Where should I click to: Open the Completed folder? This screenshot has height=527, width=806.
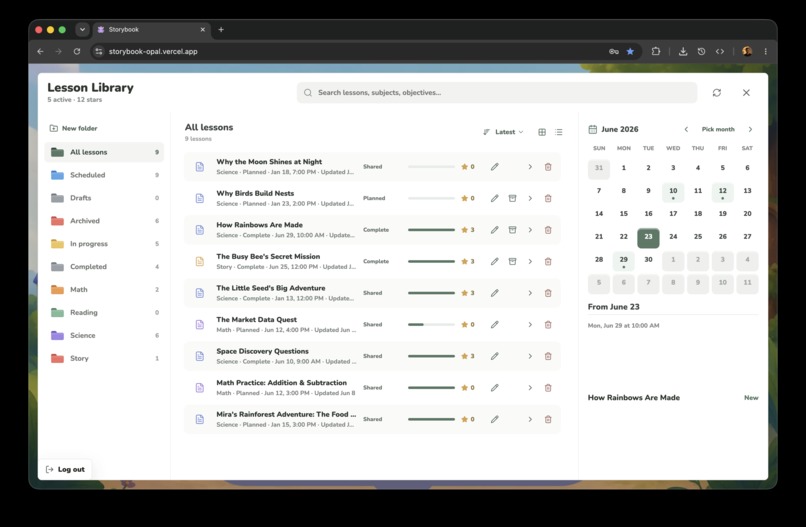104,266
